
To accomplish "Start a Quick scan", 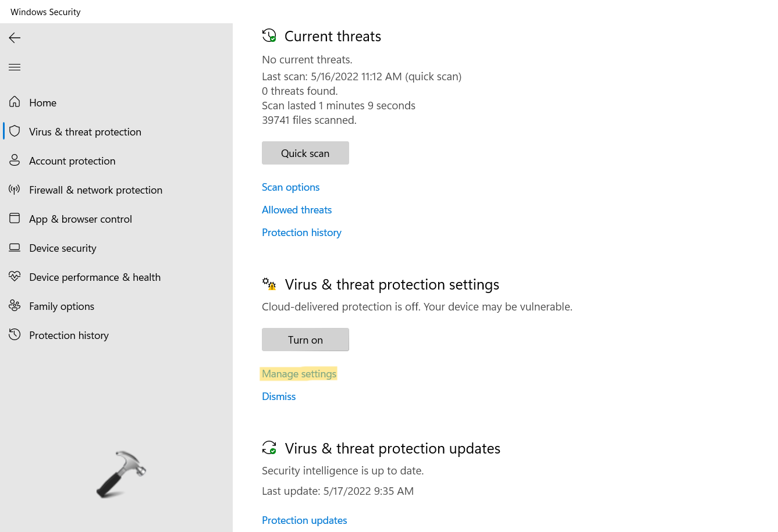I will tap(305, 153).
